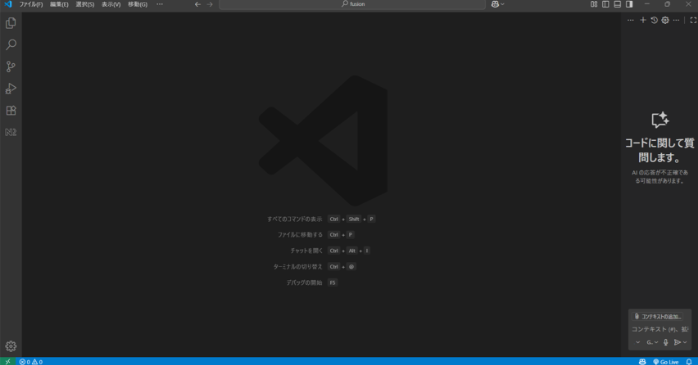Click the fusion command center search box
Image resolution: width=698 pixels, height=365 pixels.
pos(352,4)
